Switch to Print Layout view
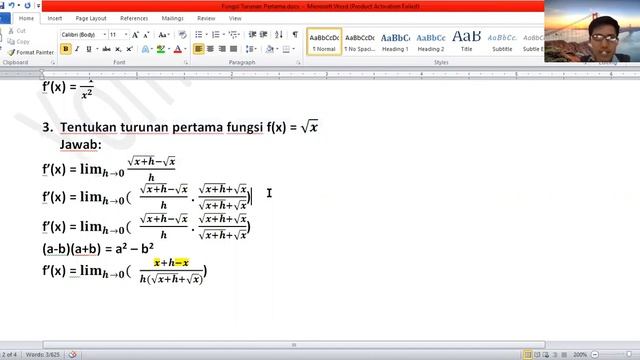 click(x=527, y=354)
